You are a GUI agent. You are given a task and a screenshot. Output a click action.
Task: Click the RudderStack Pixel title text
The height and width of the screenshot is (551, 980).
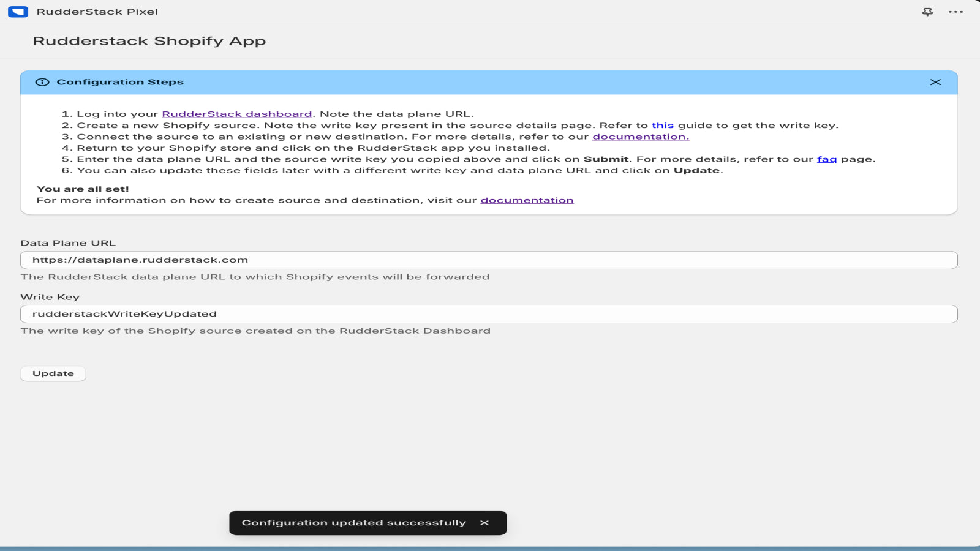[x=97, y=11]
